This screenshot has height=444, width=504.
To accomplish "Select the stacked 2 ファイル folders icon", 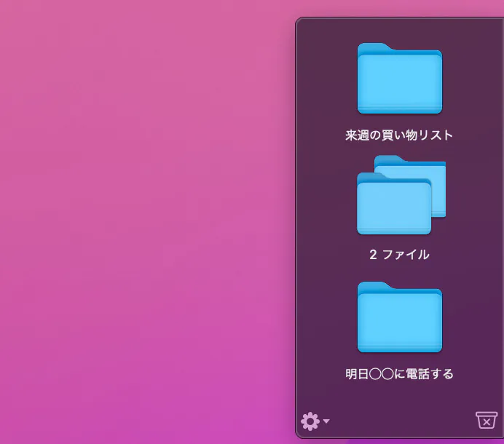I will point(401,194).
